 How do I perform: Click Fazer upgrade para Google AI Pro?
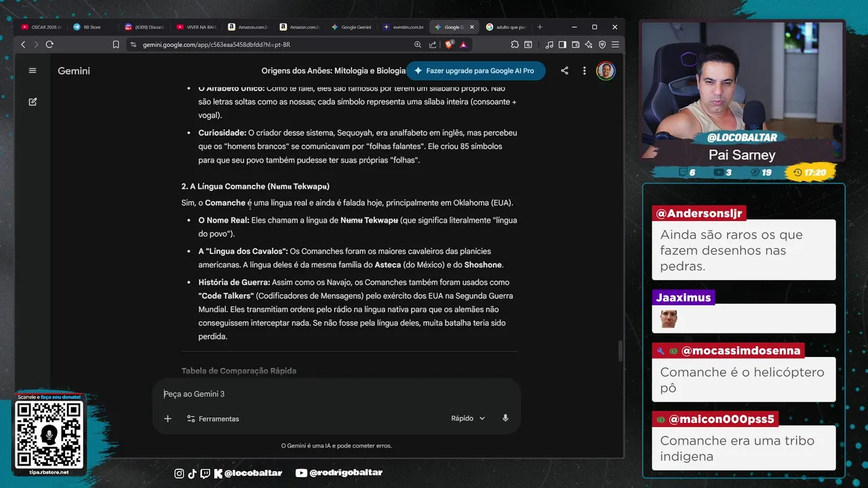(x=475, y=70)
